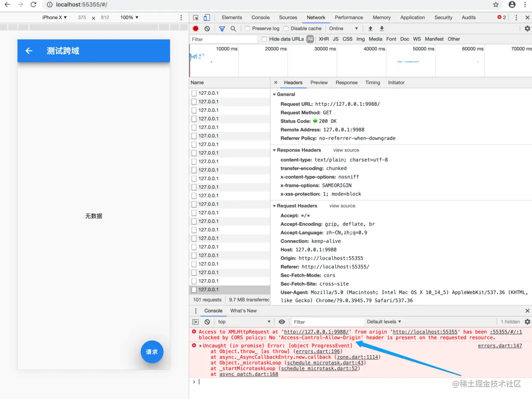Viewport: 532px width, 399px height.
Task: Switch to the Sources panel tab
Action: pyautogui.click(x=288, y=18)
